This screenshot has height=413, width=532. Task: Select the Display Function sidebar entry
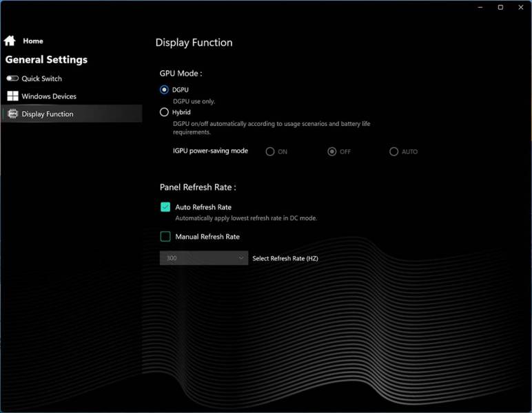click(x=48, y=114)
